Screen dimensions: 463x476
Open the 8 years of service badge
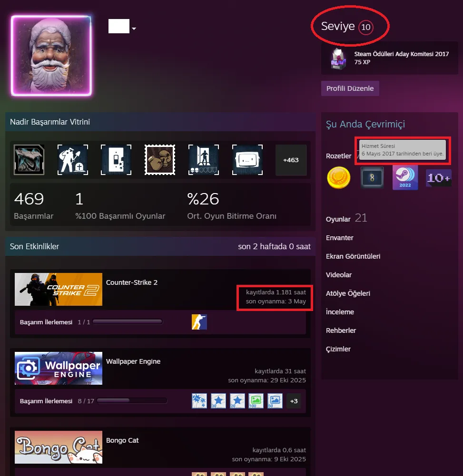372,177
